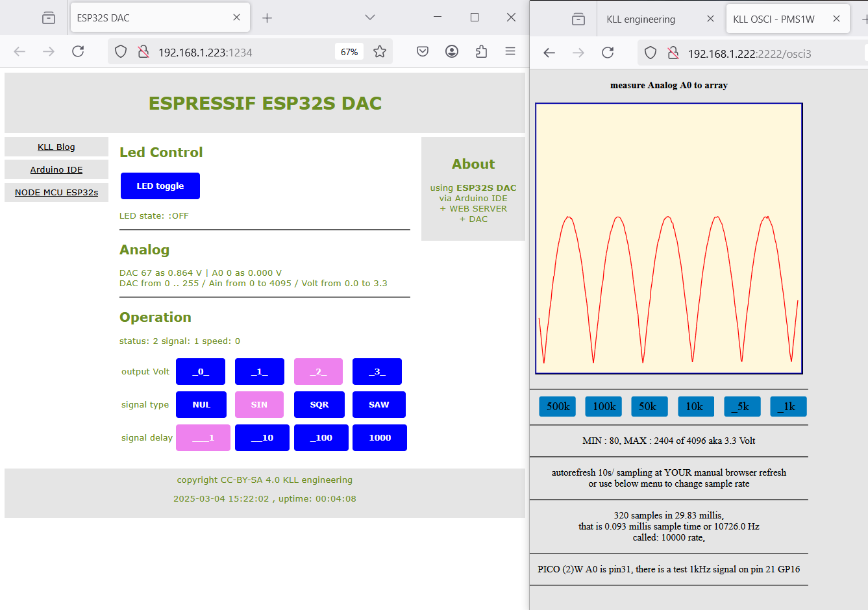Set output Volt to _2_
The image size is (868, 610).
318,371
